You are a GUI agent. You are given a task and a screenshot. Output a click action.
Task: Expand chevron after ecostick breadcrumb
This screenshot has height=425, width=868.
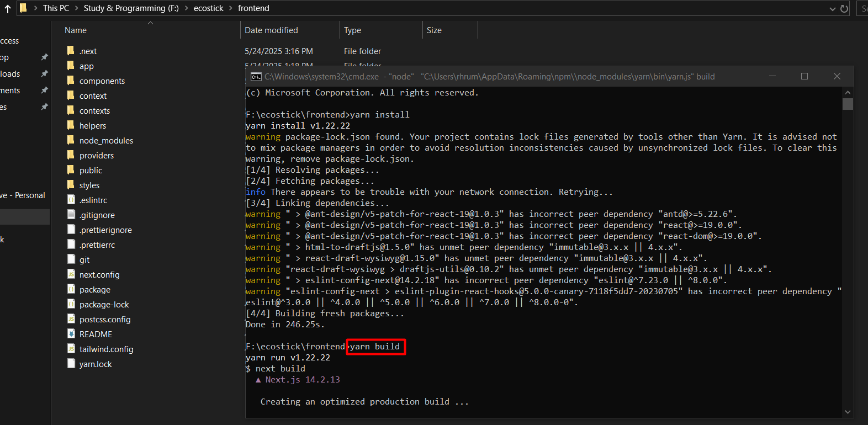[x=231, y=8]
